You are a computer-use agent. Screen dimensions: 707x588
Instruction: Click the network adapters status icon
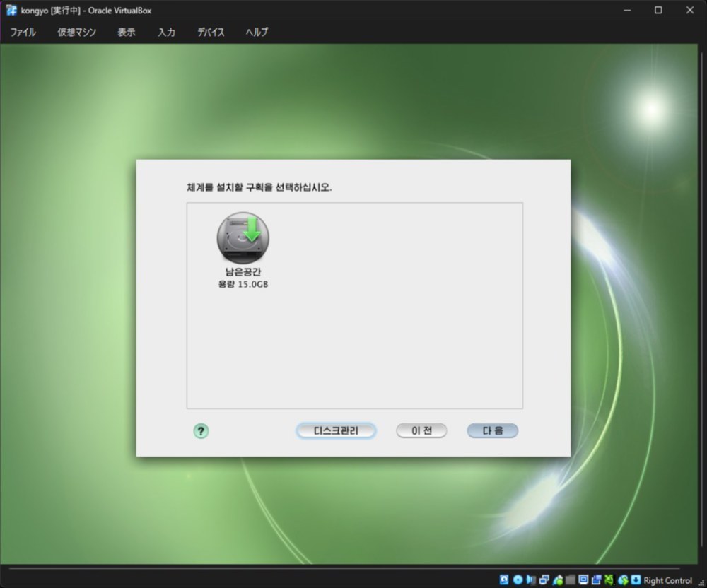pyautogui.click(x=544, y=580)
